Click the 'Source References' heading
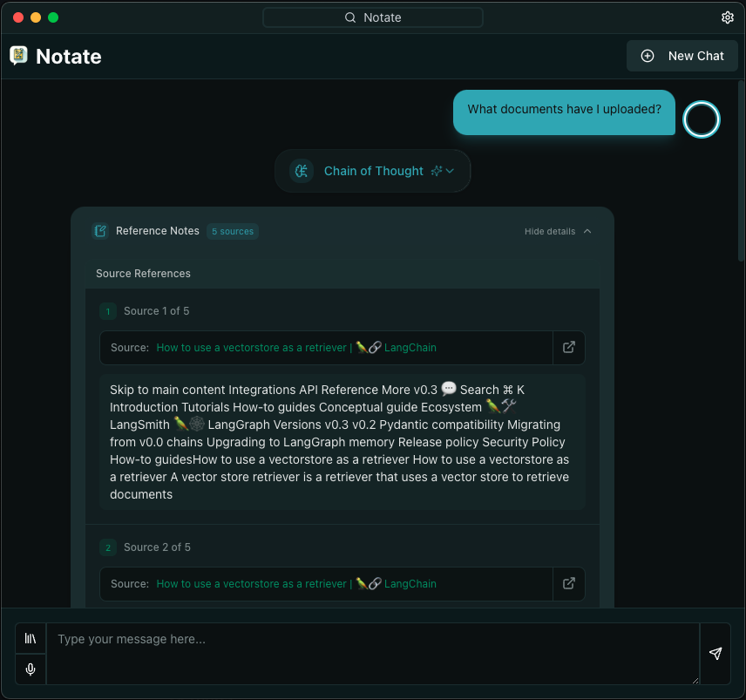Screen dimensions: 746x700 point(143,273)
